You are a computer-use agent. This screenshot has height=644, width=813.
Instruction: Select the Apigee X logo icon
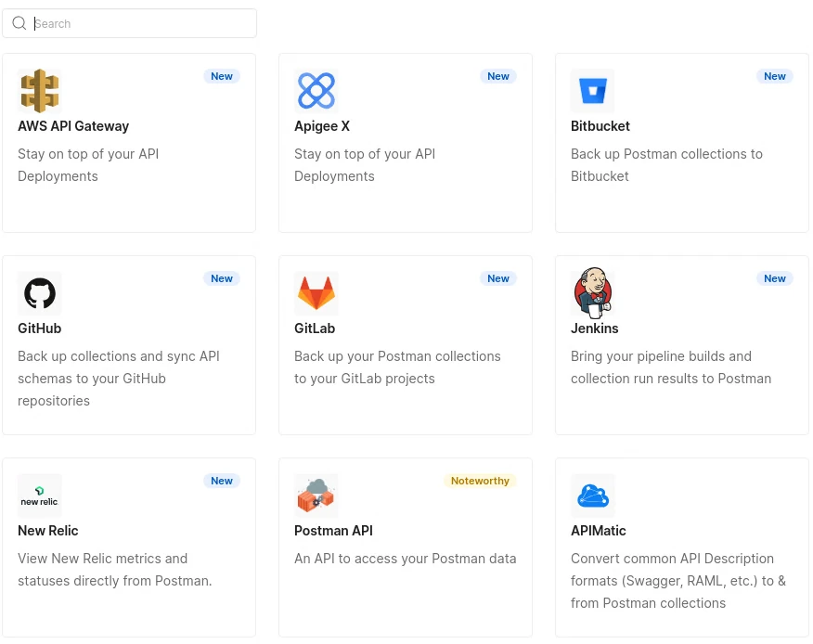coord(316,91)
